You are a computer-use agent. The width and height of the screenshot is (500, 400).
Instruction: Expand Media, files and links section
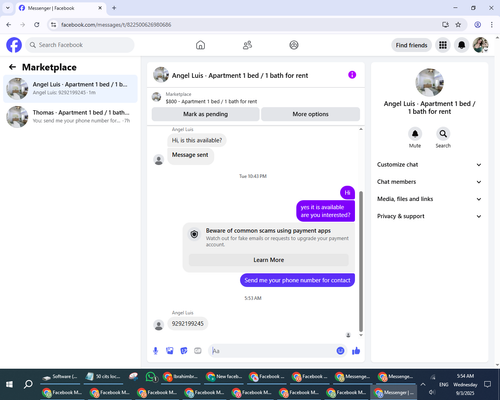tap(429, 199)
